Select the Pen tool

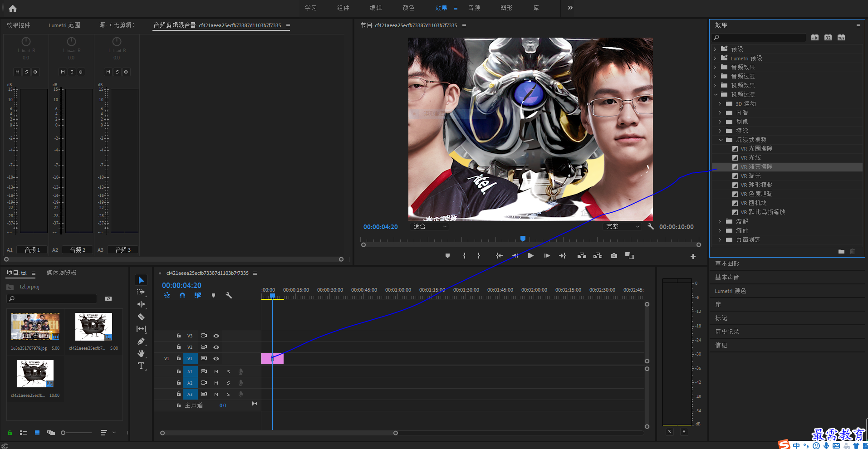tap(141, 341)
